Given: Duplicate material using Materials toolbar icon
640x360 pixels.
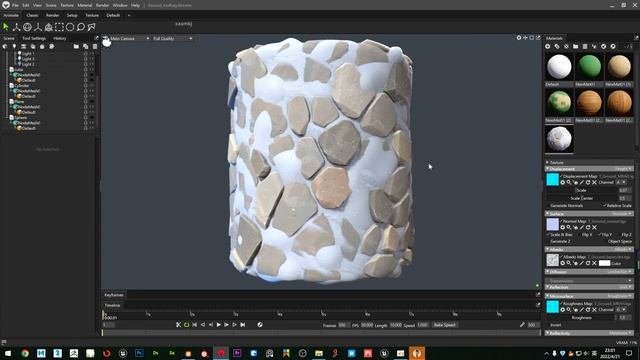Looking at the screenshot, I should pyautogui.click(x=557, y=47).
